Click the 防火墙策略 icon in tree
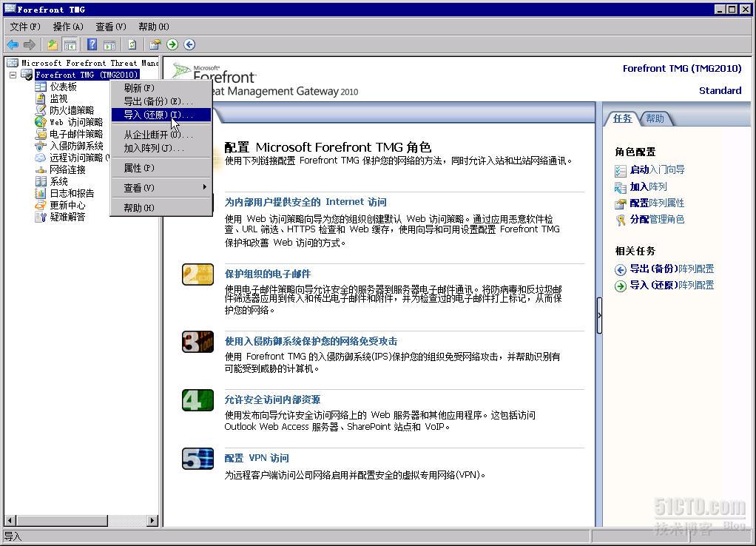Viewport: 756px width, 546px height. 41,110
